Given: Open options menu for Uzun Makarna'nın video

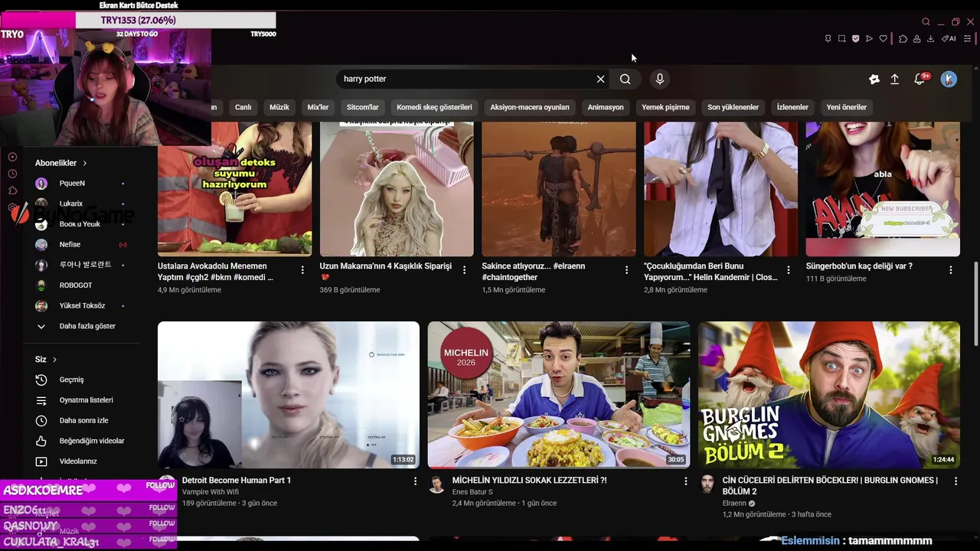Looking at the screenshot, I should (464, 270).
